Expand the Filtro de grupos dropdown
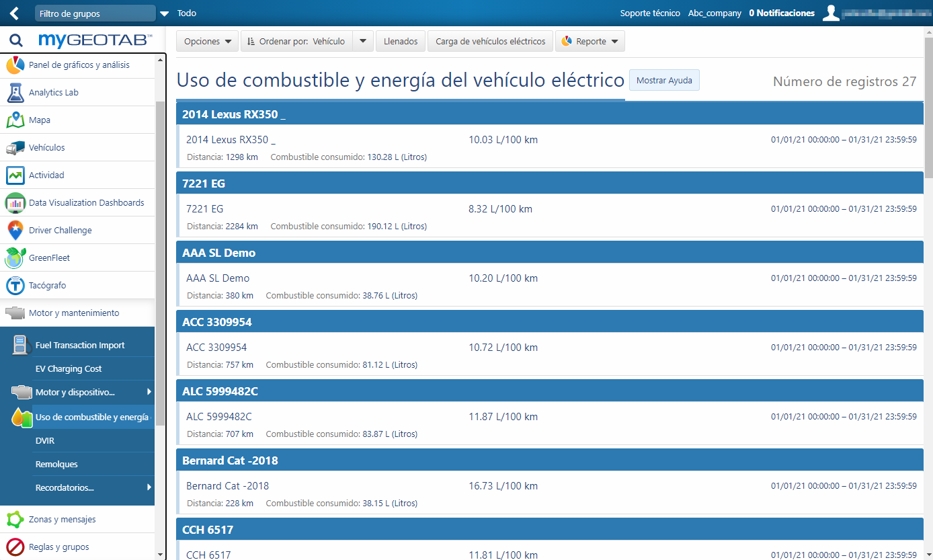Screen dimensions: 933x560 (x=164, y=13)
